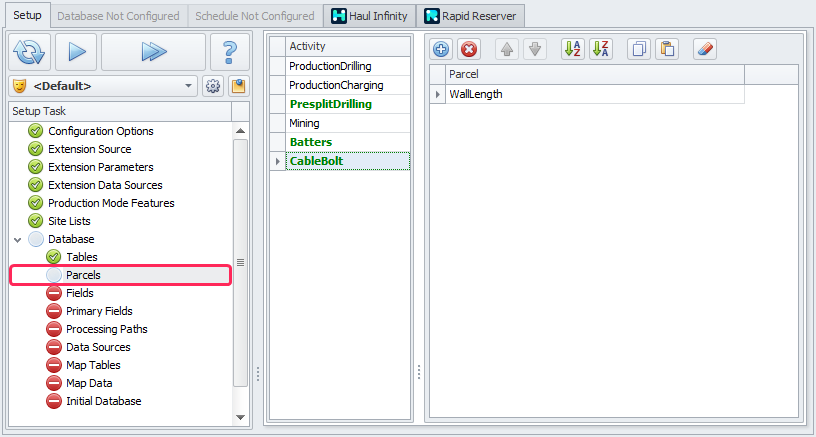This screenshot has width=816, height=437.
Task: Select the ProductionCharging activity row
Action: click(x=348, y=85)
